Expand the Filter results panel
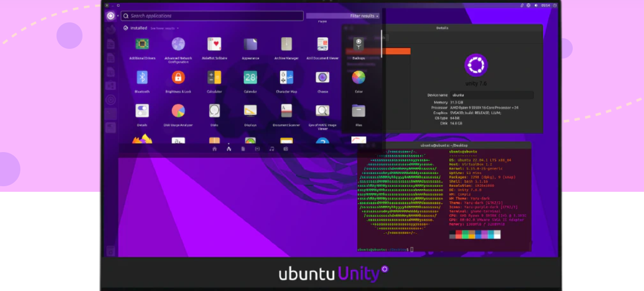This screenshot has height=291, width=644. pyautogui.click(x=343, y=16)
